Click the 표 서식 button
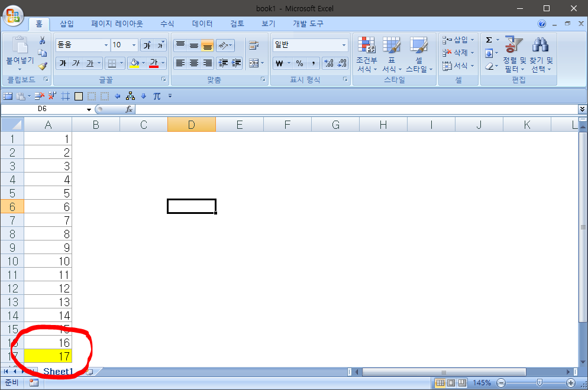588x390 pixels. tap(392, 55)
